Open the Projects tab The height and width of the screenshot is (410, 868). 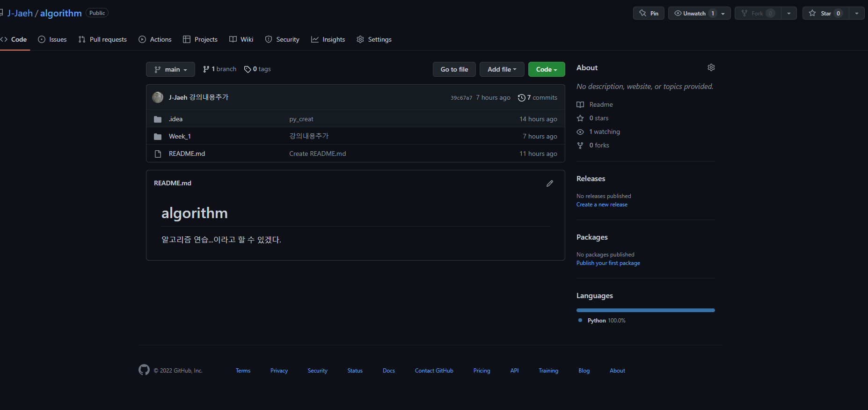[x=200, y=39]
